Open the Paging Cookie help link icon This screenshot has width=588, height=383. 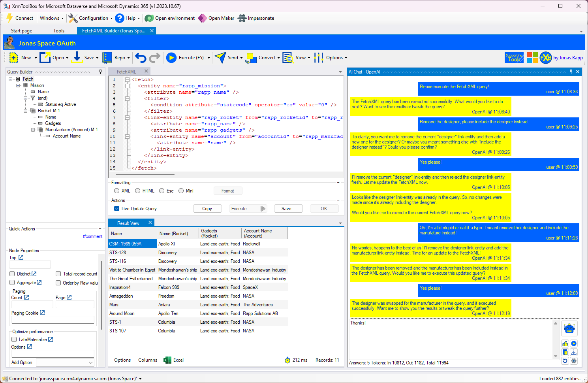(42, 313)
